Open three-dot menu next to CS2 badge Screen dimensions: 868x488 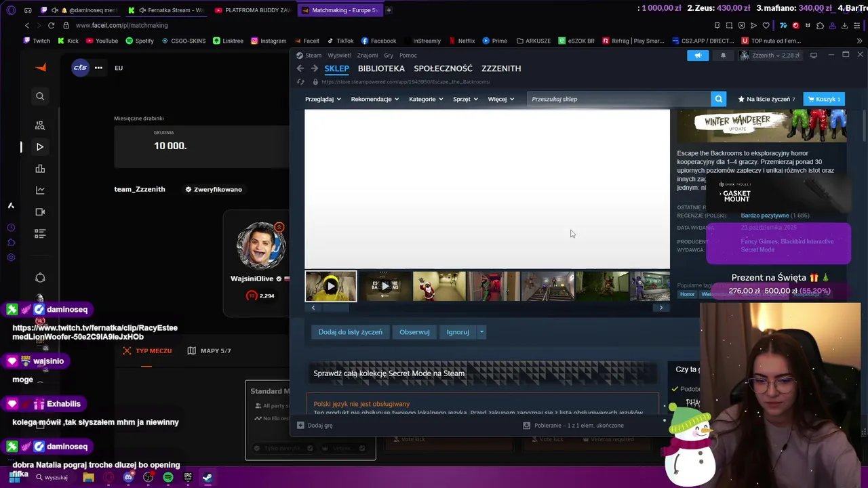[x=98, y=68]
